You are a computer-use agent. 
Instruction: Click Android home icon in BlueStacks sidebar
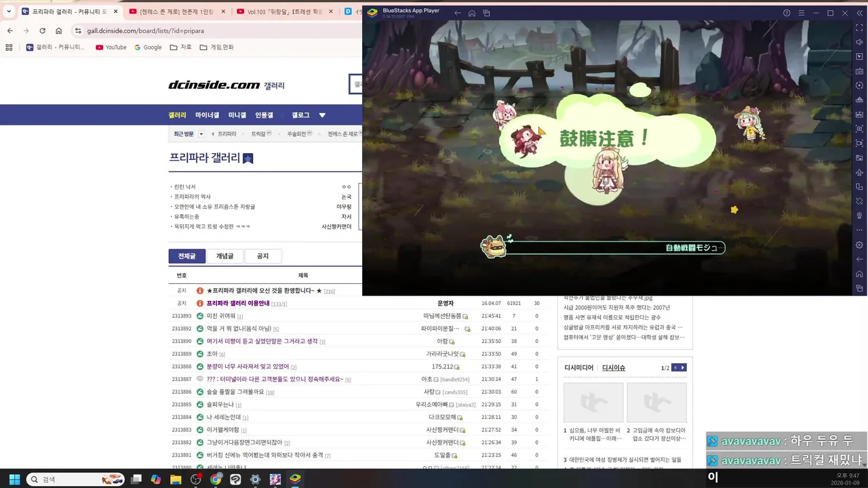click(x=859, y=274)
